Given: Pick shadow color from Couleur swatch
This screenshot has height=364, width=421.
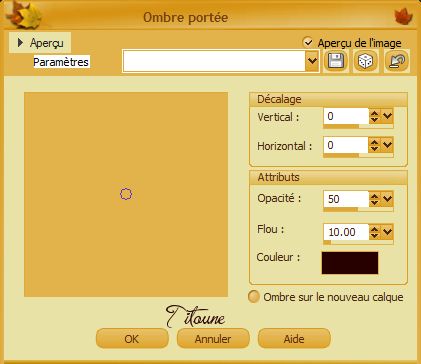Looking at the screenshot, I should pyautogui.click(x=350, y=263).
